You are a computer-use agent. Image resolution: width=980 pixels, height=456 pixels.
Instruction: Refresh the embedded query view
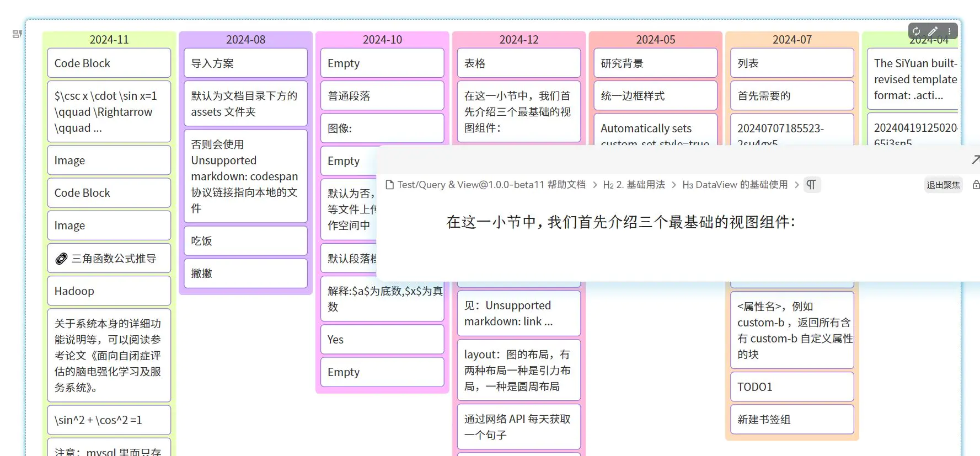[917, 31]
